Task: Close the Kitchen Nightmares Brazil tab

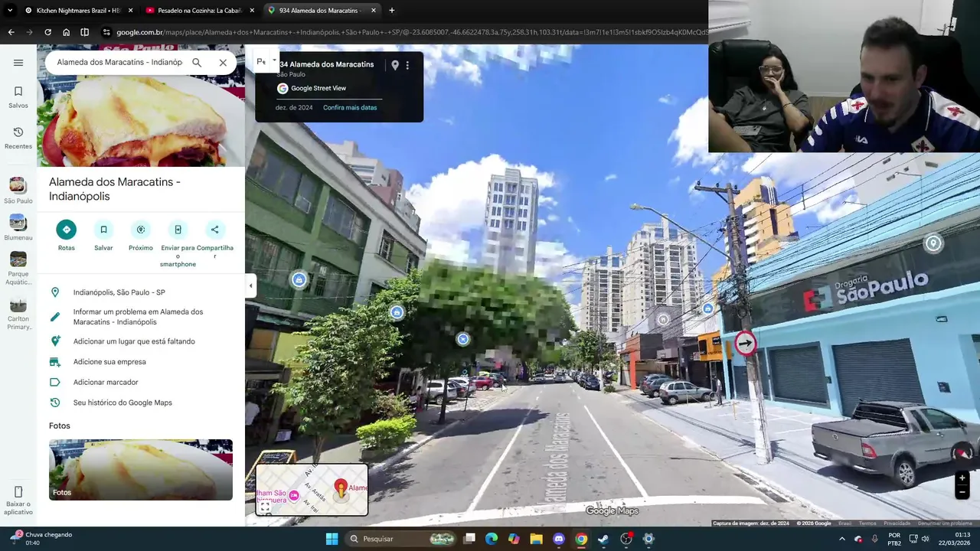Action: (x=131, y=11)
